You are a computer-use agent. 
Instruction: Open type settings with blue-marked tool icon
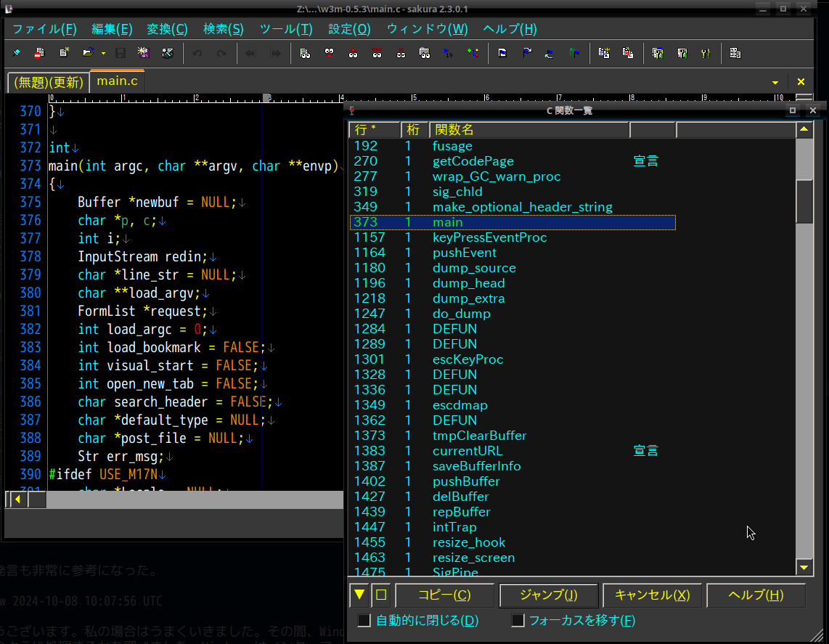(658, 53)
